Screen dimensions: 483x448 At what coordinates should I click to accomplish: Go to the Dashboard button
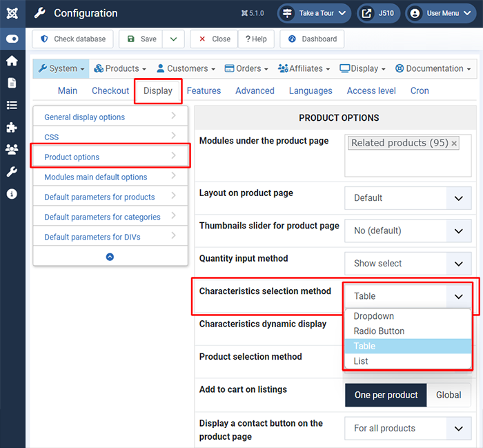(312, 39)
